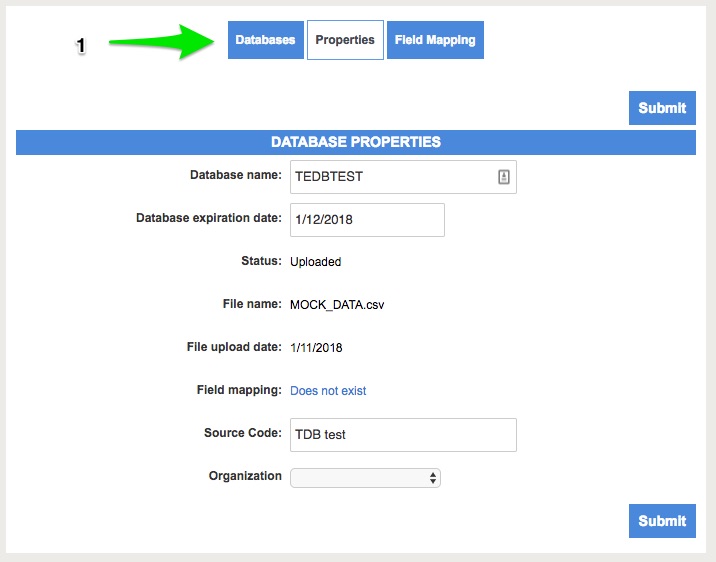Click the 'Status:' label

(261, 261)
